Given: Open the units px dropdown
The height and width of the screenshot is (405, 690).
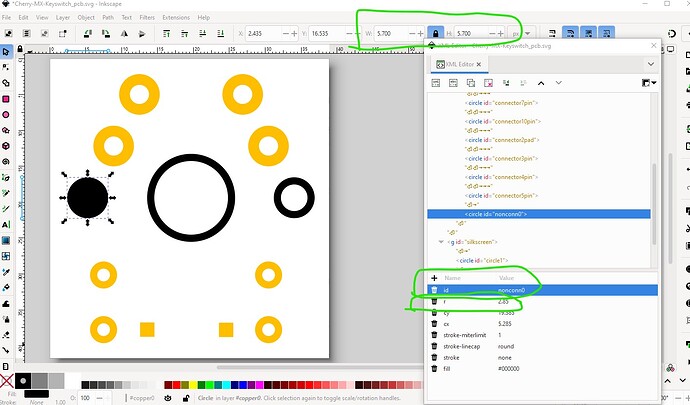Looking at the screenshot, I should click(521, 33).
